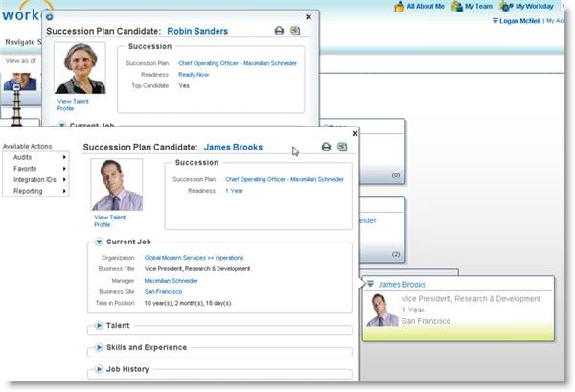Image resolution: width=575 pixels, height=392 pixels.
Task: Click the (2) count on background card
Action: [396, 254]
